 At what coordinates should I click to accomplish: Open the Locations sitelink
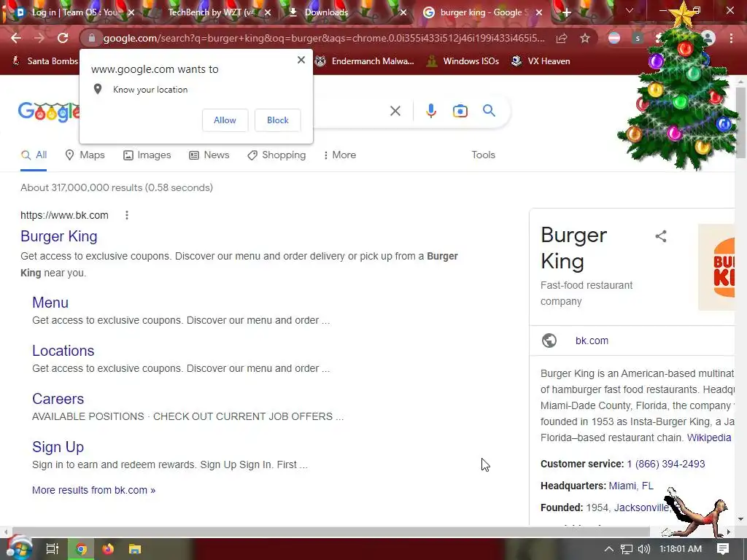point(63,351)
